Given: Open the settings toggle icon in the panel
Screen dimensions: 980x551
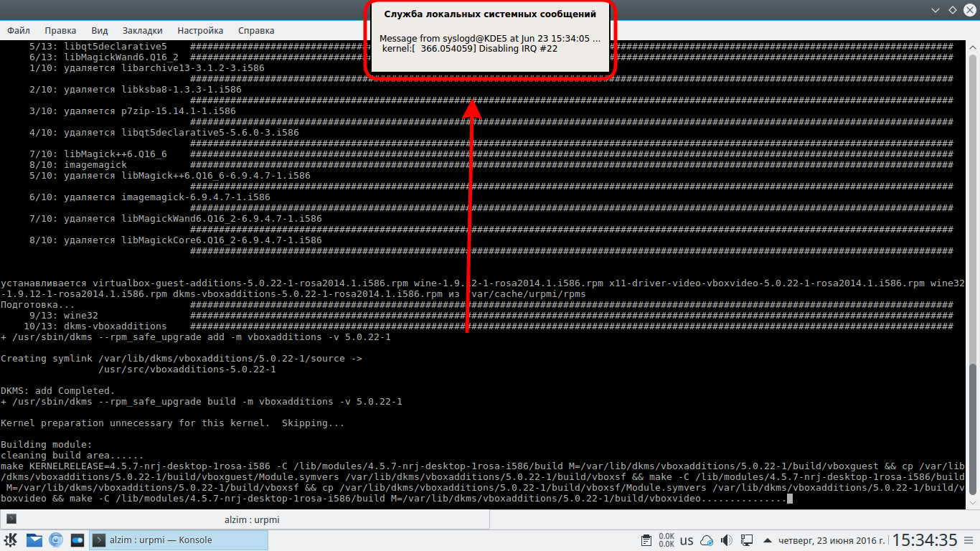Looking at the screenshot, I should [x=77, y=540].
